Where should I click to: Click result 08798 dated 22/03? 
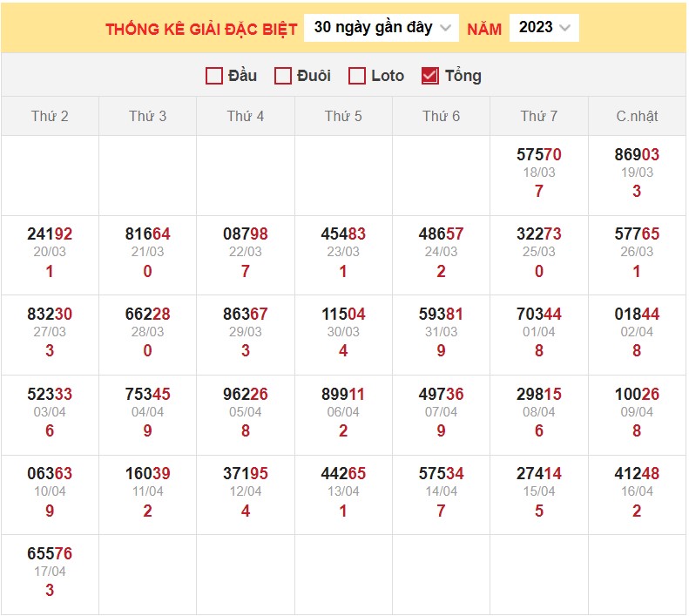click(246, 234)
